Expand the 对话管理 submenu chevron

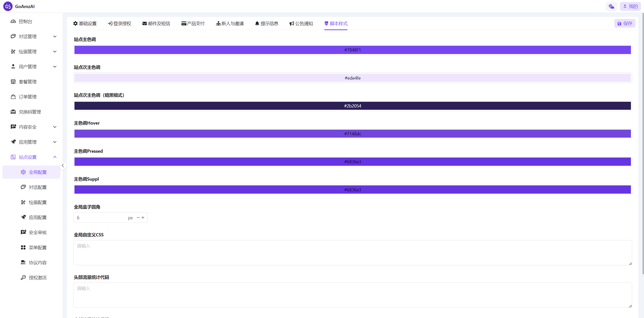55,36
